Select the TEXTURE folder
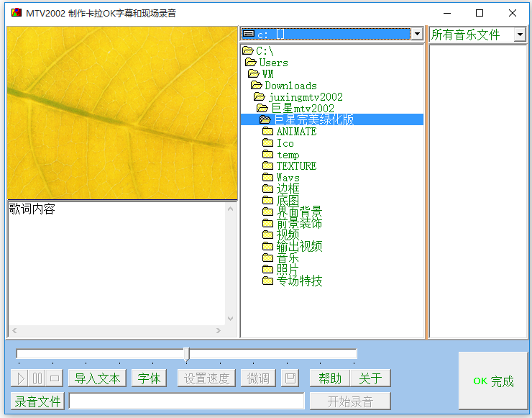Image resolution: width=532 pixels, height=418 pixels. (296, 166)
